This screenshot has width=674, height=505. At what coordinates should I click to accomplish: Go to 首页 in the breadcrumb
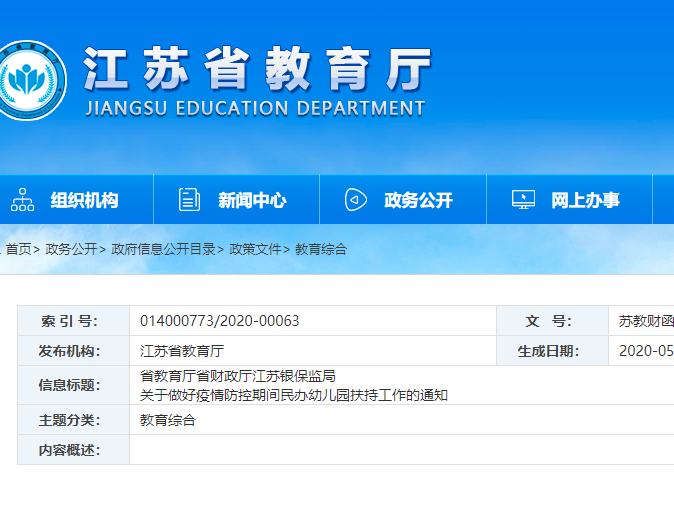(18, 249)
